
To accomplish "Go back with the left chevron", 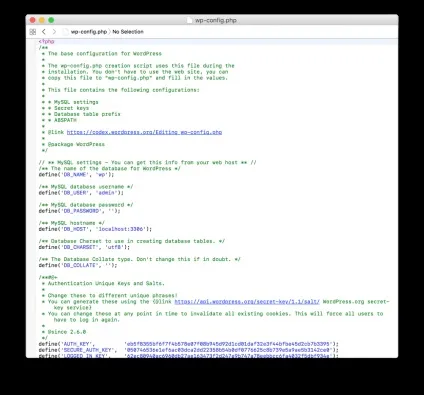I will point(44,32).
